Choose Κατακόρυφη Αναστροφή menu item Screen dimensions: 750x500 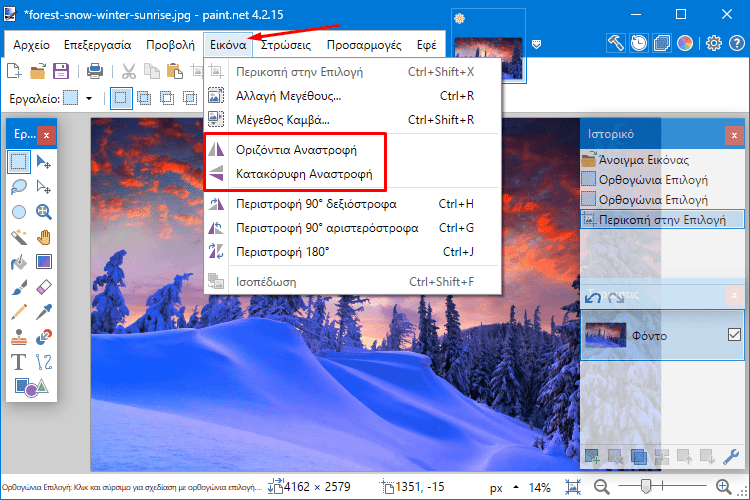pyautogui.click(x=352, y=174)
